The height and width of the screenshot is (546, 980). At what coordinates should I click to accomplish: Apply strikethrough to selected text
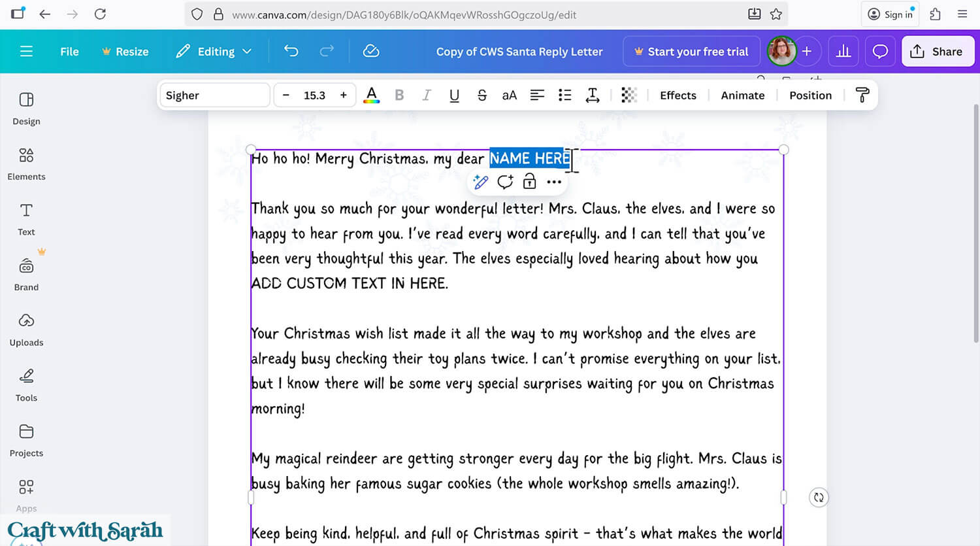[482, 95]
